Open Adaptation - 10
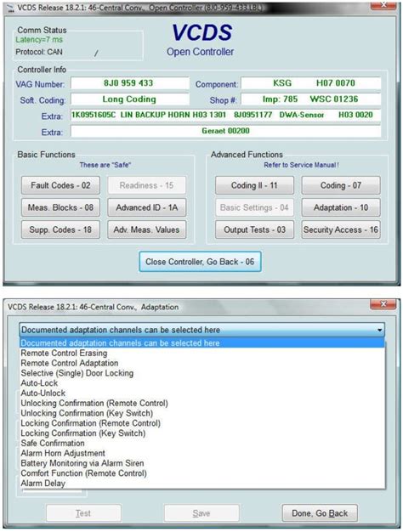 341,207
